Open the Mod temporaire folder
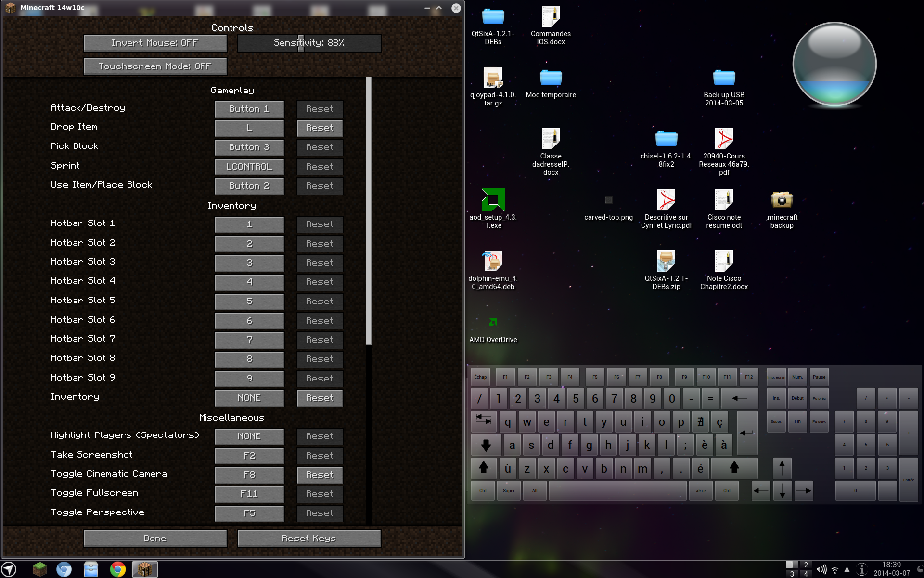Viewport: 924px width, 578px height. pos(551,78)
